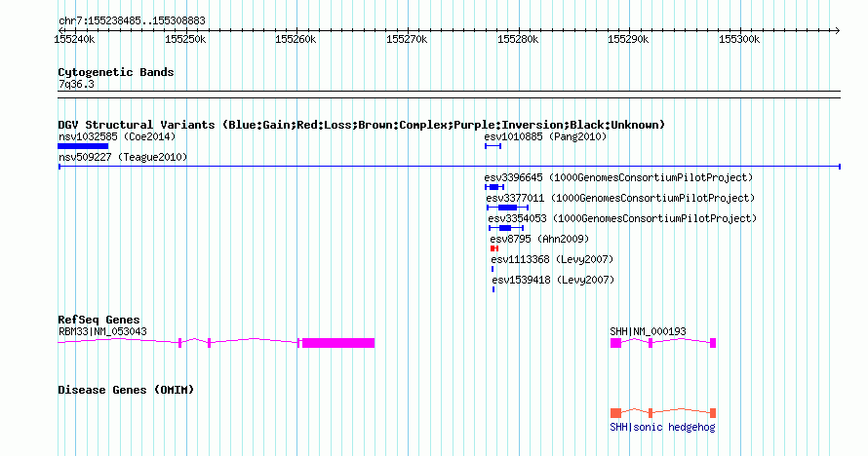This screenshot has width=868, height=456.
Task: Select the SHH magenta RefSeq gene glyph
Action: (x=662, y=343)
